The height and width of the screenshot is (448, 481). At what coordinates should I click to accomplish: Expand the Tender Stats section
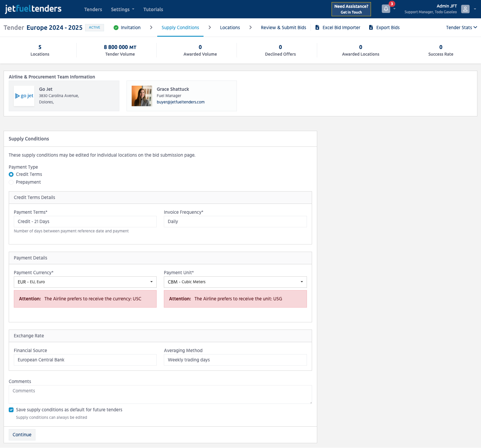click(461, 28)
